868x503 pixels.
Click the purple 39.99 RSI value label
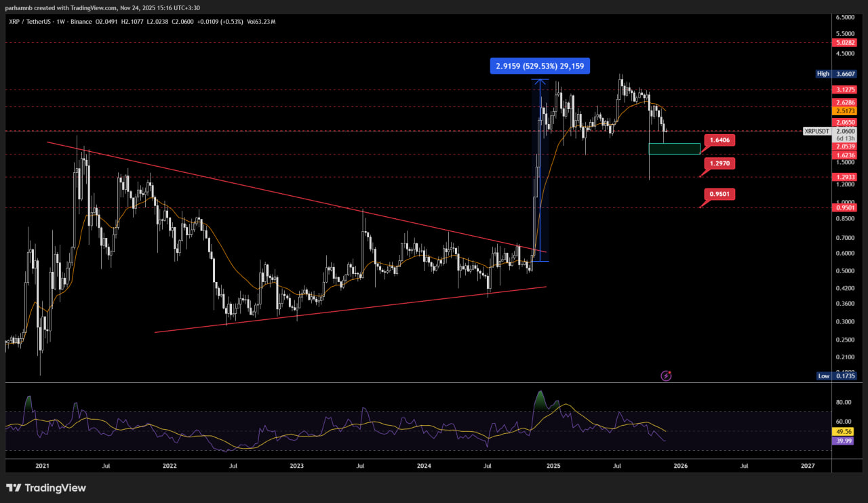click(844, 441)
